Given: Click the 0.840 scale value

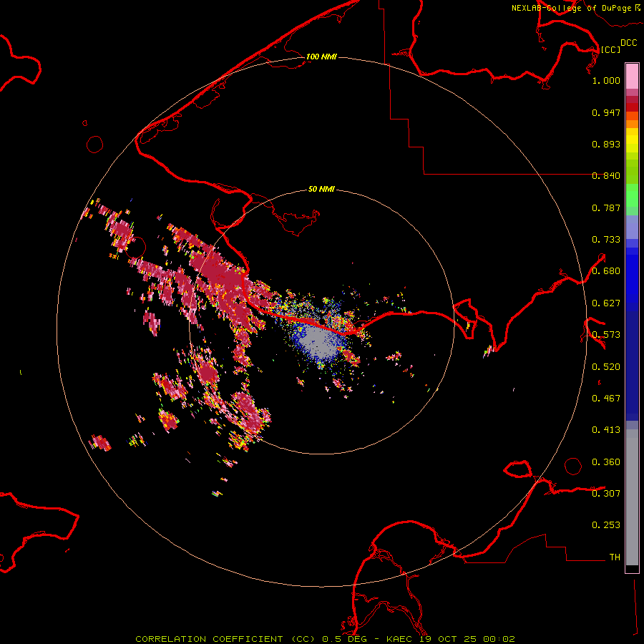Looking at the screenshot, I should click(x=606, y=176).
